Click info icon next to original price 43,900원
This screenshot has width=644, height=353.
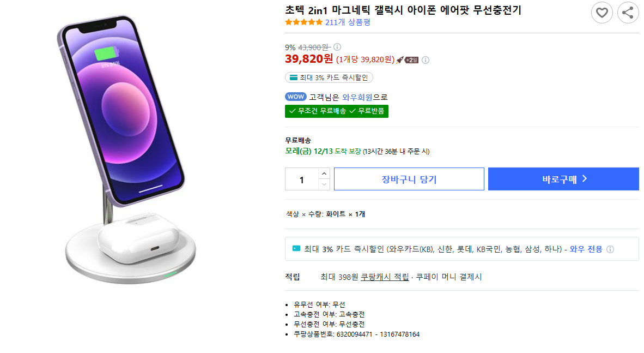[x=337, y=47]
